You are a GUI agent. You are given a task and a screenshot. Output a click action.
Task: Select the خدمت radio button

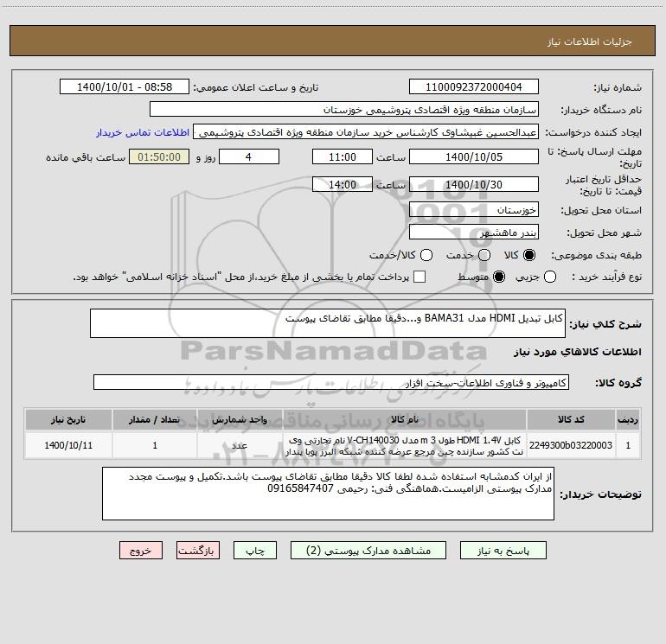point(484,255)
